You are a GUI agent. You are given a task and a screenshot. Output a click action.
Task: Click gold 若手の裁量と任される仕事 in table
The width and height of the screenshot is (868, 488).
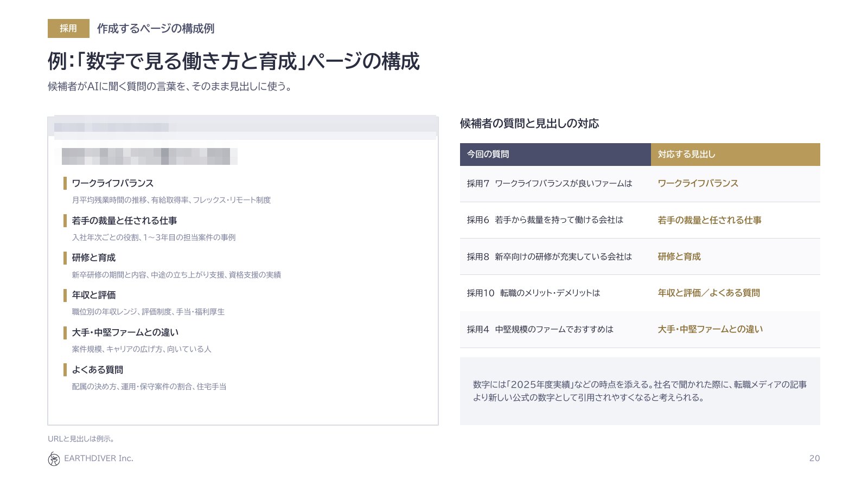tap(710, 220)
